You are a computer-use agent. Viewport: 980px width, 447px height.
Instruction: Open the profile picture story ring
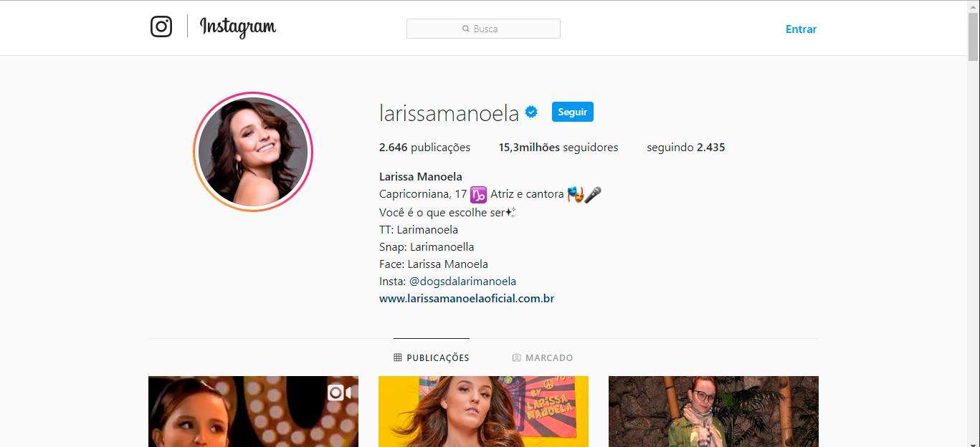click(x=253, y=152)
